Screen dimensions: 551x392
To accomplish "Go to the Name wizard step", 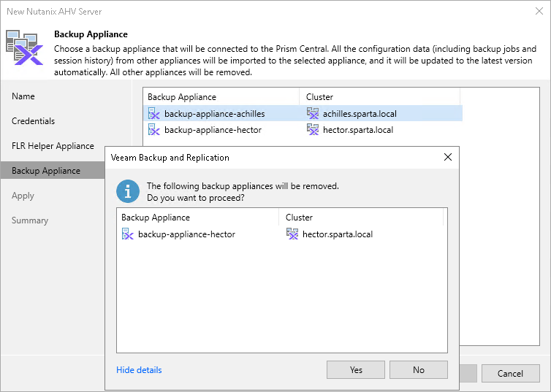I will pos(23,96).
